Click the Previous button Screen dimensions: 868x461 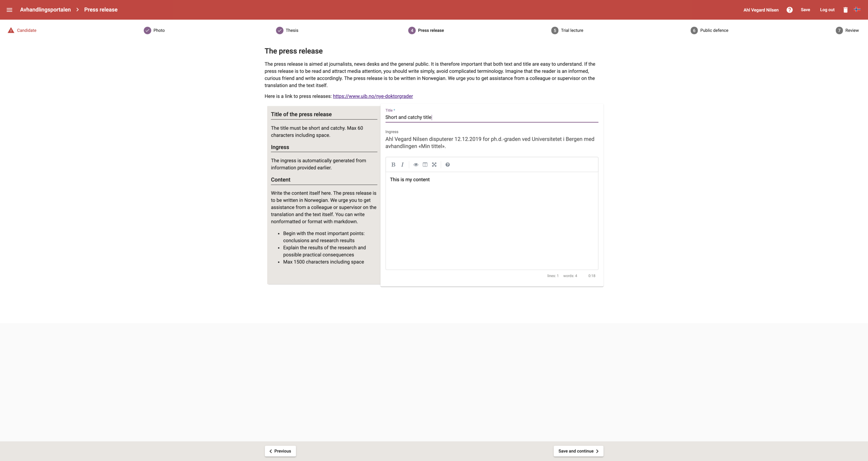point(280,451)
